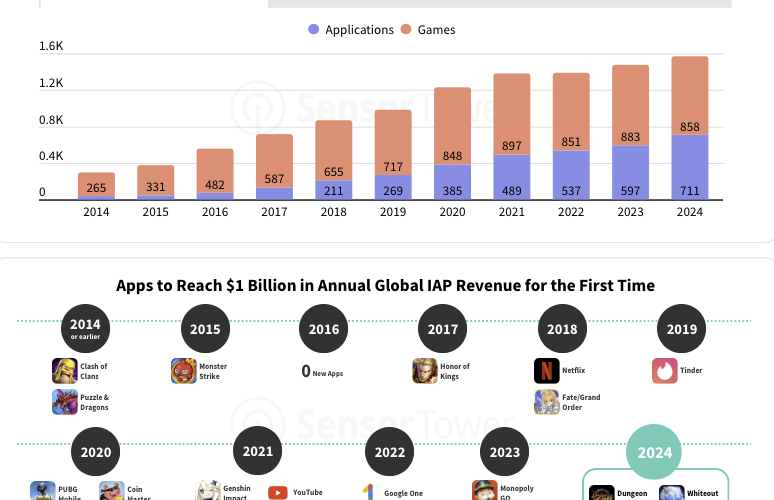The height and width of the screenshot is (500, 774).
Task: Click the Honor of Kings app icon
Action: coord(425,371)
